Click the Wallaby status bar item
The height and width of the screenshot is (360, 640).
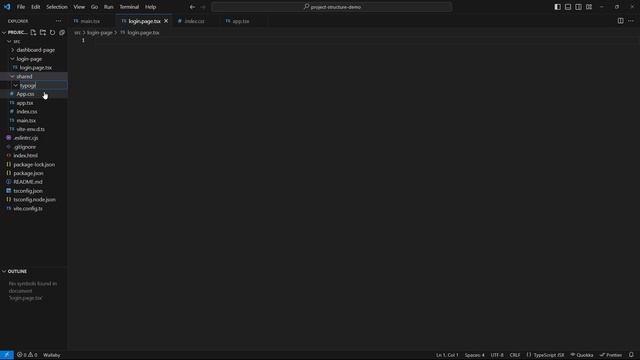52,355
